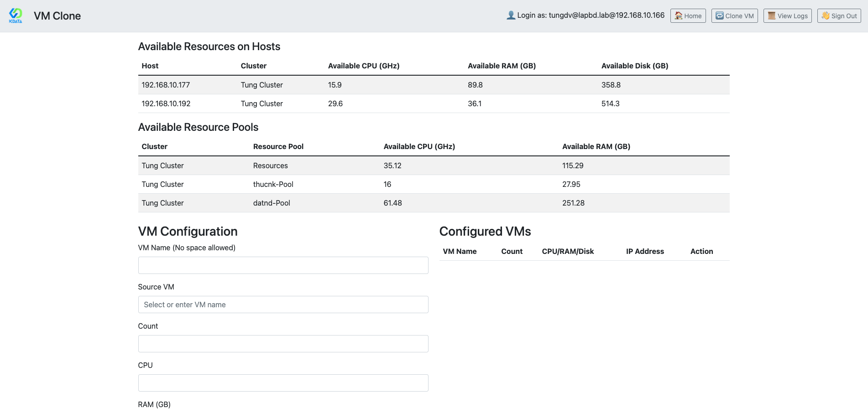Click the KDATA logo icon

point(16,15)
